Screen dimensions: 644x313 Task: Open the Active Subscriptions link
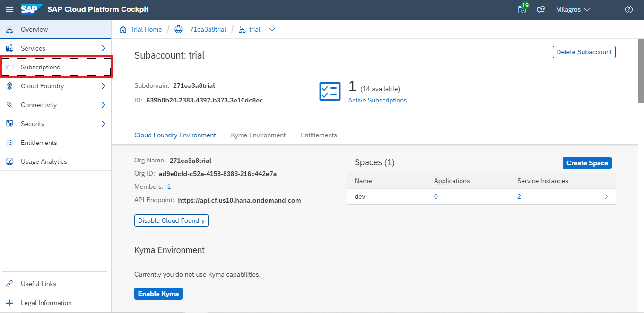coord(377,100)
